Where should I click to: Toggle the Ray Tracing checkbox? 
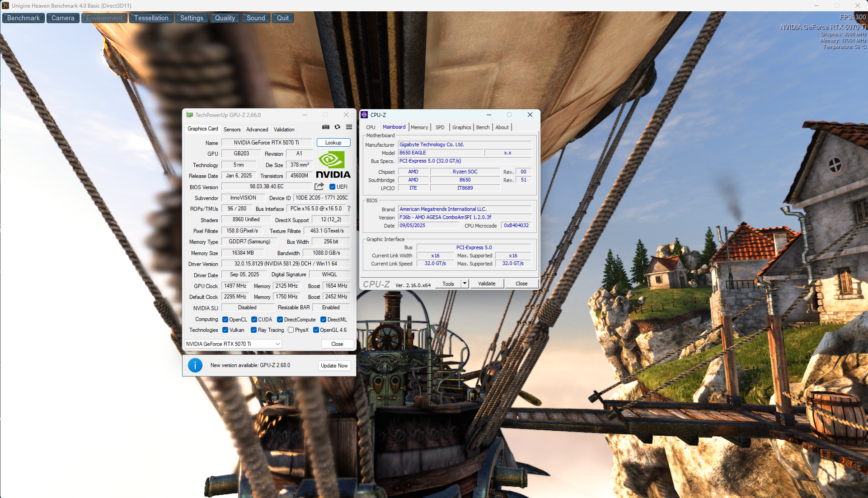(x=254, y=330)
